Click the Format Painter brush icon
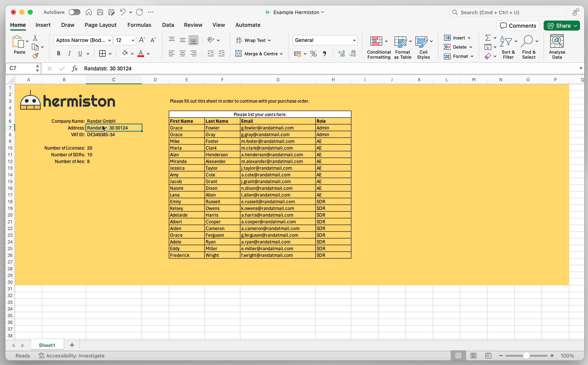This screenshot has height=365, width=588. 36,56
